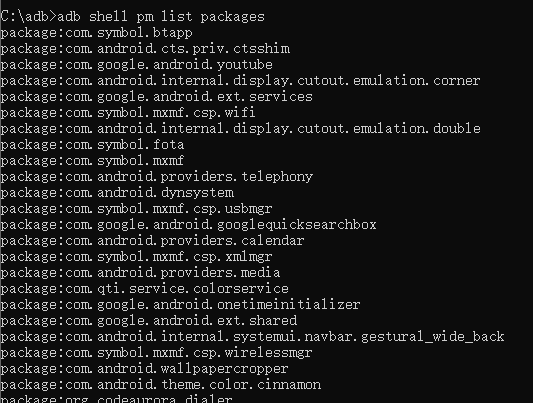Screen dimensions: 533x403
Task: Select the com.android.providers.telephony line
Action: (157, 177)
